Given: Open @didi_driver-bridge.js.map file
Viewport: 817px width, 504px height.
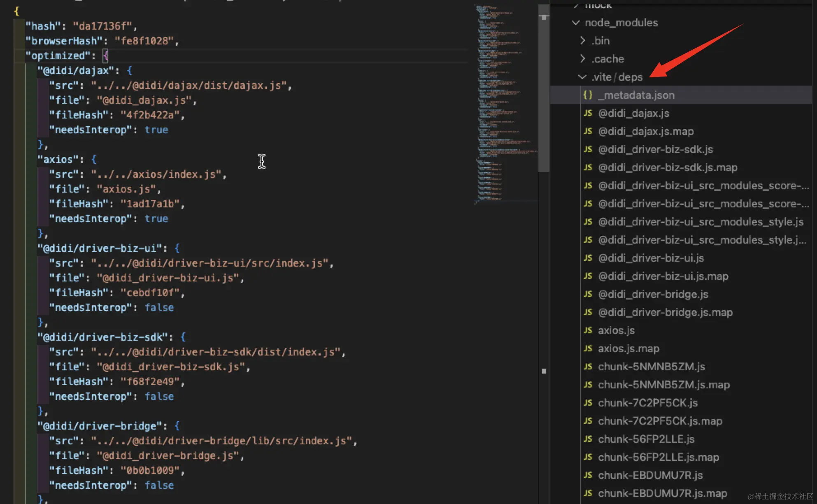Looking at the screenshot, I should coord(665,312).
